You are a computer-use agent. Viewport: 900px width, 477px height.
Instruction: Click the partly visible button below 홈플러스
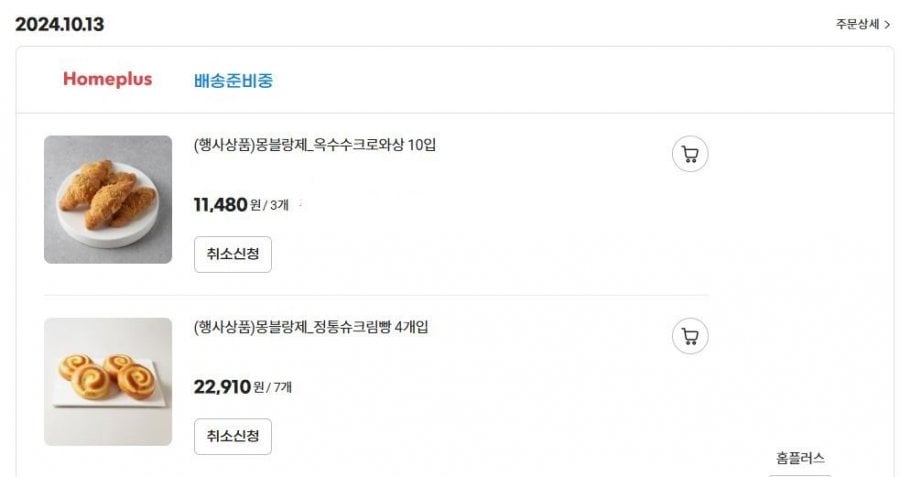tap(800, 475)
